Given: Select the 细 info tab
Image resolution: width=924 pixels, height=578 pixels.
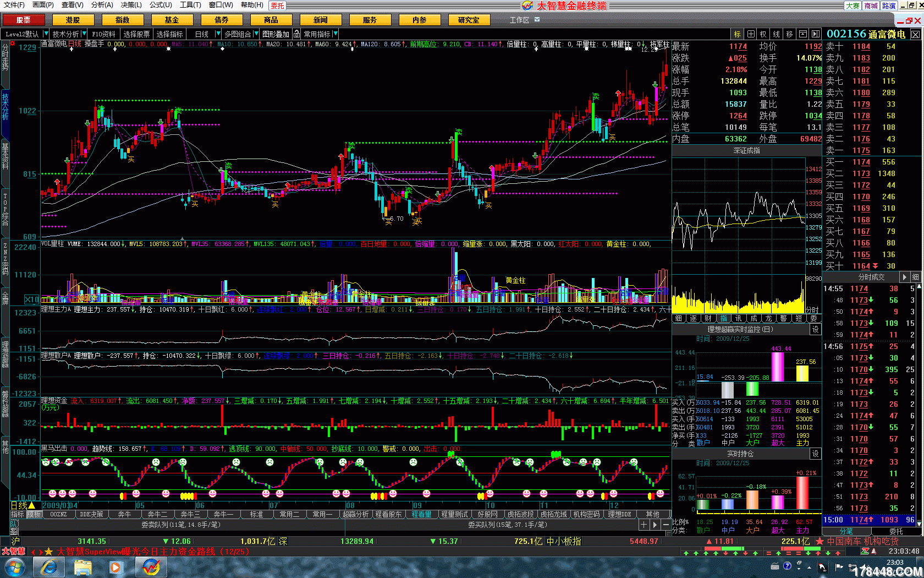Looking at the screenshot, I should [679, 318].
